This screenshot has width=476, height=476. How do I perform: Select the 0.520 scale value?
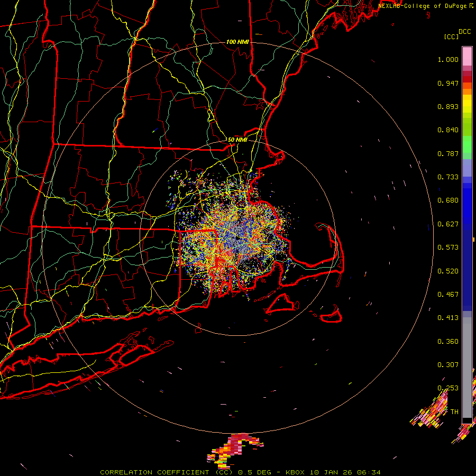448,271
